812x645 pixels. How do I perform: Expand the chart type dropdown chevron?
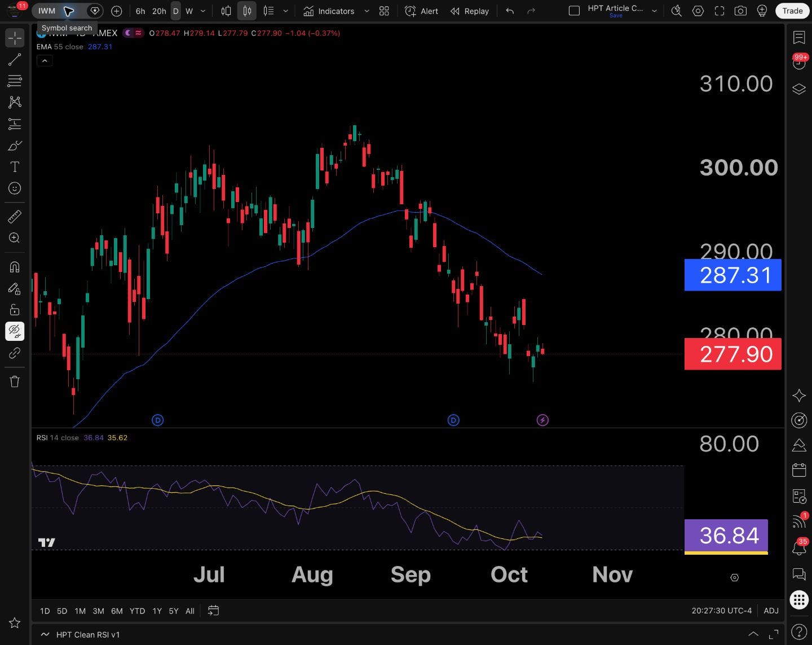tap(286, 11)
